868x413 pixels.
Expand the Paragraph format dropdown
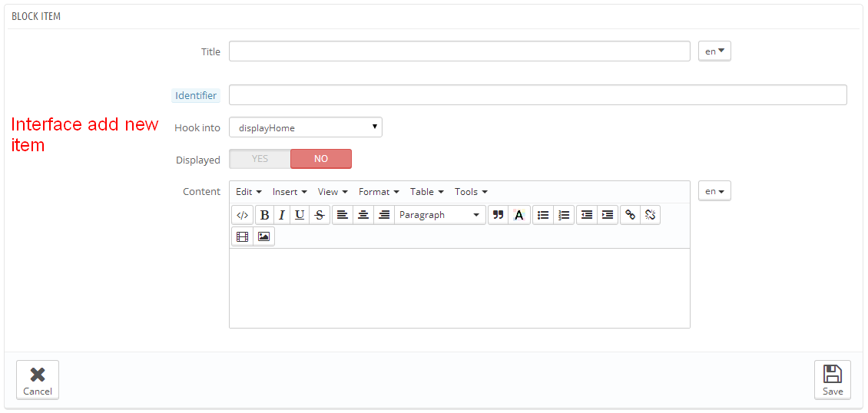(439, 215)
